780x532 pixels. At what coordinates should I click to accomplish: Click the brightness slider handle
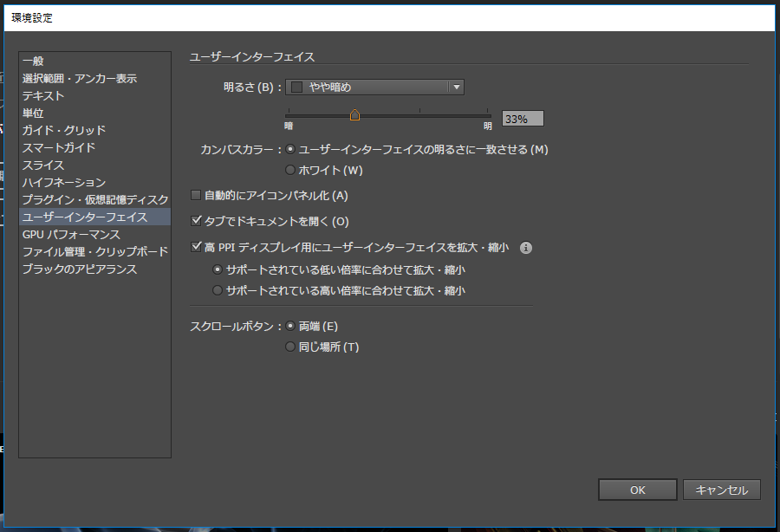tap(354, 115)
